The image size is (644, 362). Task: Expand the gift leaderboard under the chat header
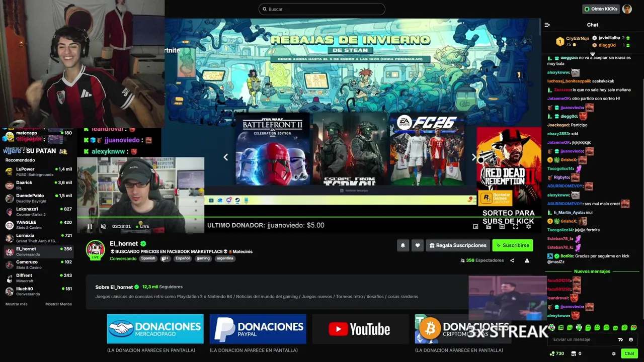tap(592, 54)
